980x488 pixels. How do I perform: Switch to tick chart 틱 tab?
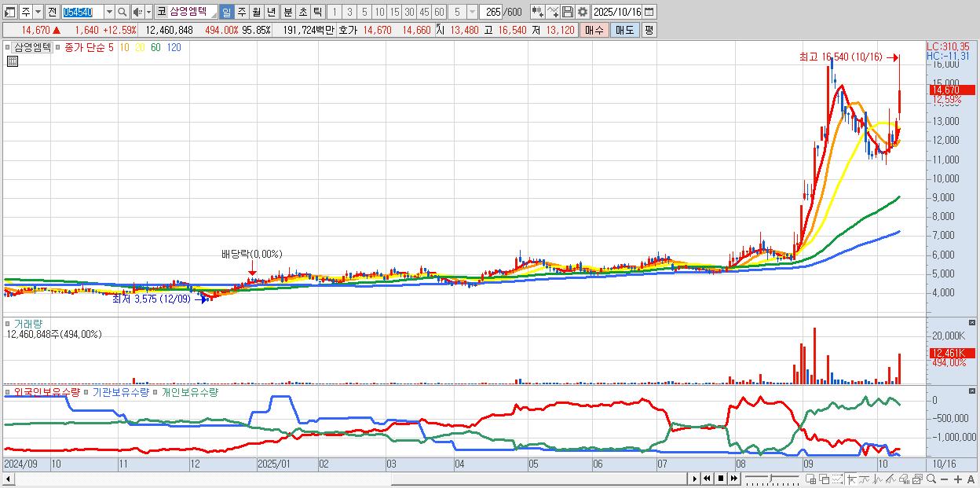pyautogui.click(x=317, y=12)
